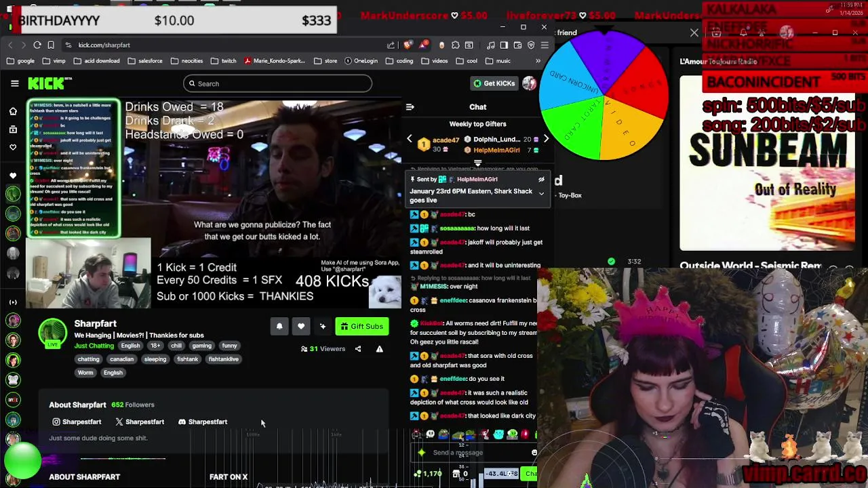
Task: Select the sleeping tag
Action: [x=155, y=359]
